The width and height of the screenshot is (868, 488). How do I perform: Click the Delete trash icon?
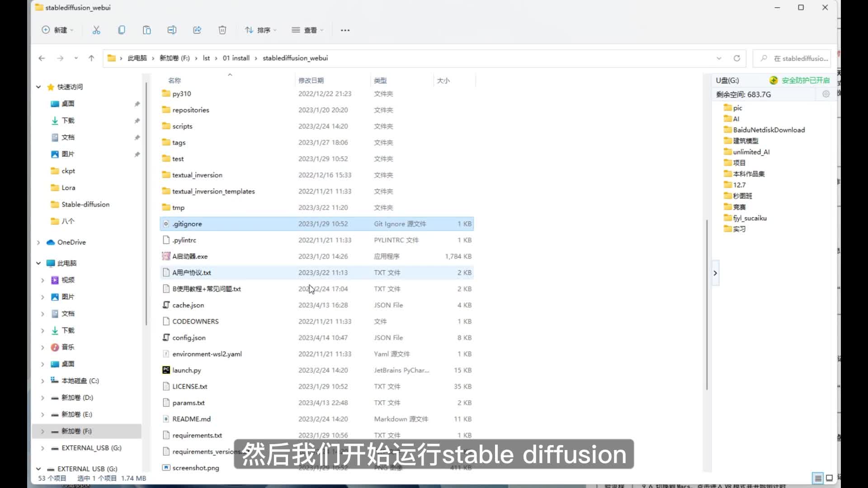tap(222, 30)
